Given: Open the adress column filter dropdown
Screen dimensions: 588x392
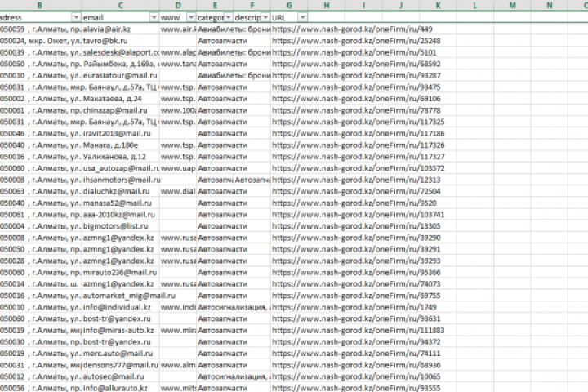Looking at the screenshot, I should click(x=76, y=18).
